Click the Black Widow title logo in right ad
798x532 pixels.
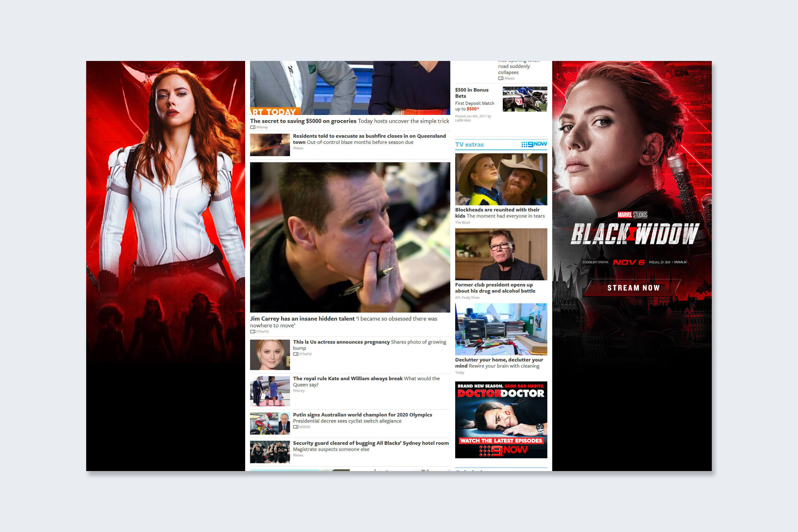click(x=635, y=234)
